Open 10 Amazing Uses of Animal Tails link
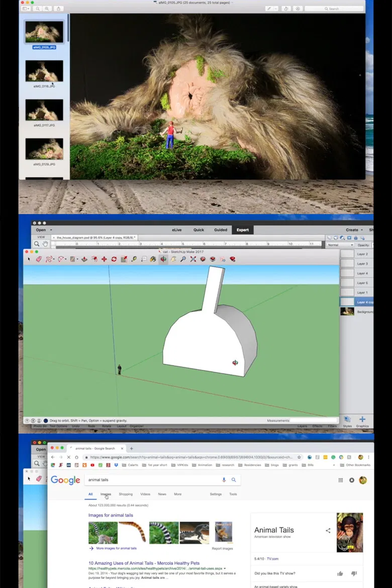 click(x=144, y=563)
